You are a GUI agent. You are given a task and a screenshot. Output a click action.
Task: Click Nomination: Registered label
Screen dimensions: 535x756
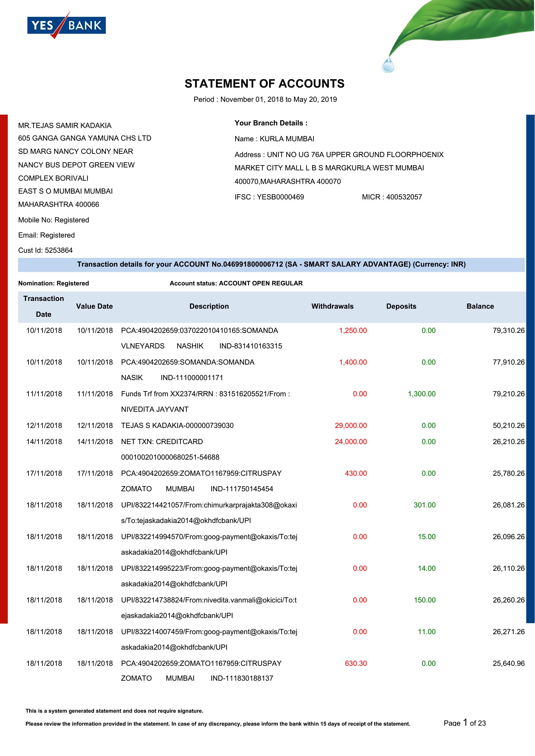tap(54, 283)
